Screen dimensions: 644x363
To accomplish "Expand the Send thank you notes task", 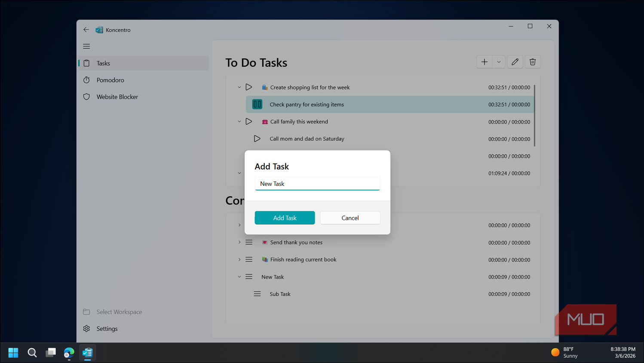I will pos(239,242).
